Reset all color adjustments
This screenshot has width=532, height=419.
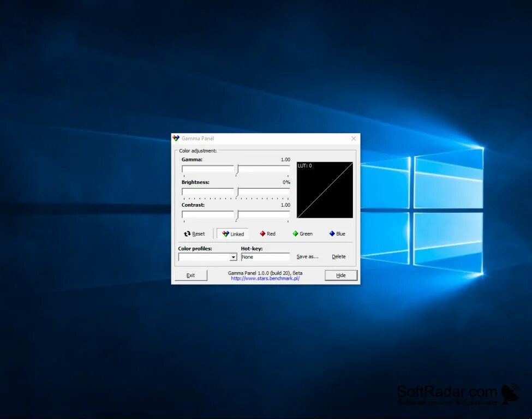[194, 234]
